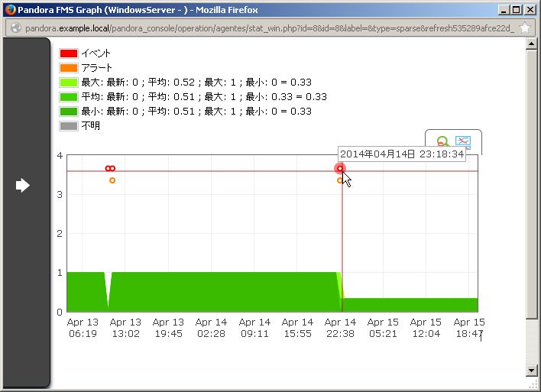
Task: Click the first red event marker on Apr 13
Action: pos(108,168)
